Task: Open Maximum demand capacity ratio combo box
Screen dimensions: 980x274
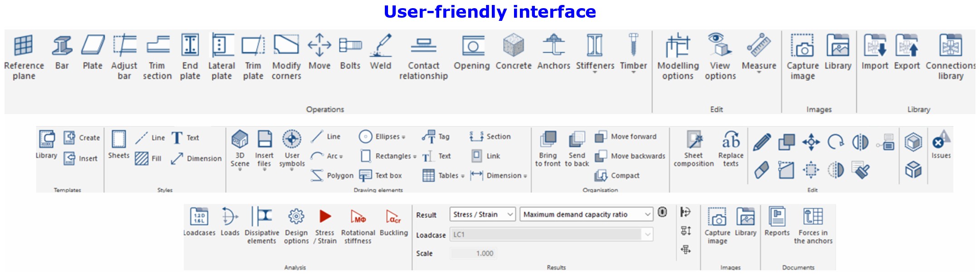Action: 587,215
